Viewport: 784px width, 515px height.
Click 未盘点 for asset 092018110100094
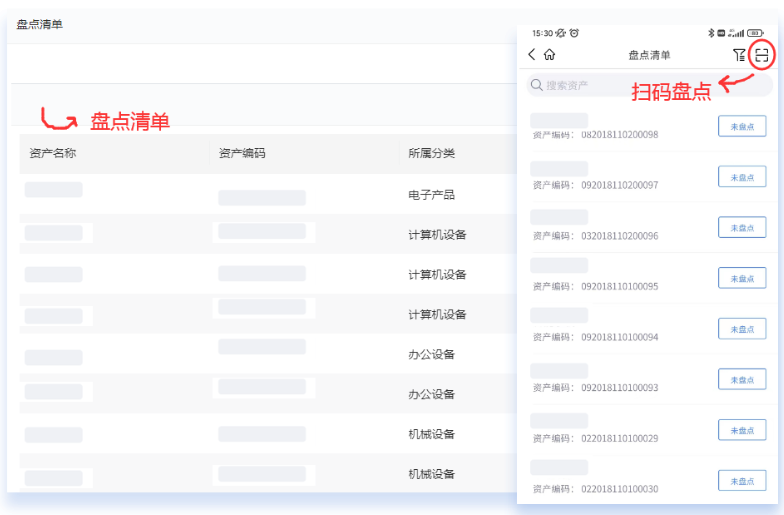[742, 329]
